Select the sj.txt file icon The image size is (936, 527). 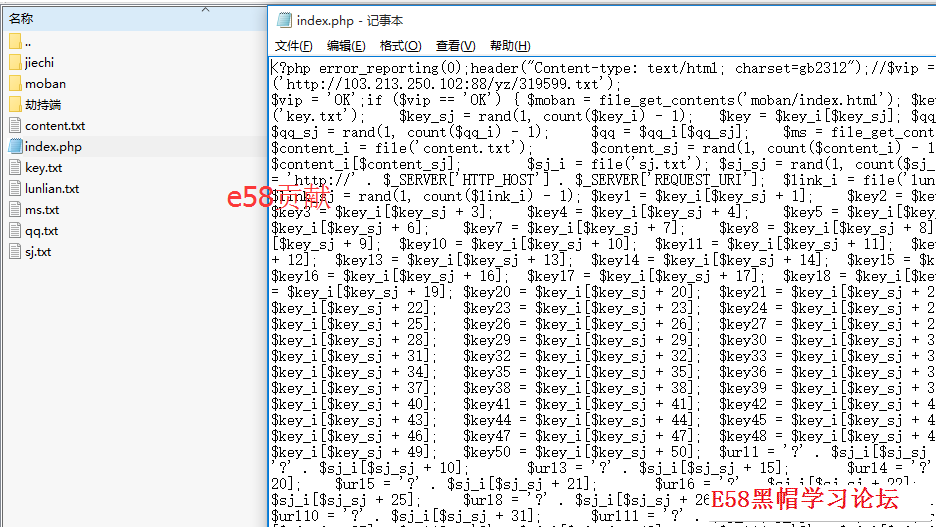tap(16, 252)
